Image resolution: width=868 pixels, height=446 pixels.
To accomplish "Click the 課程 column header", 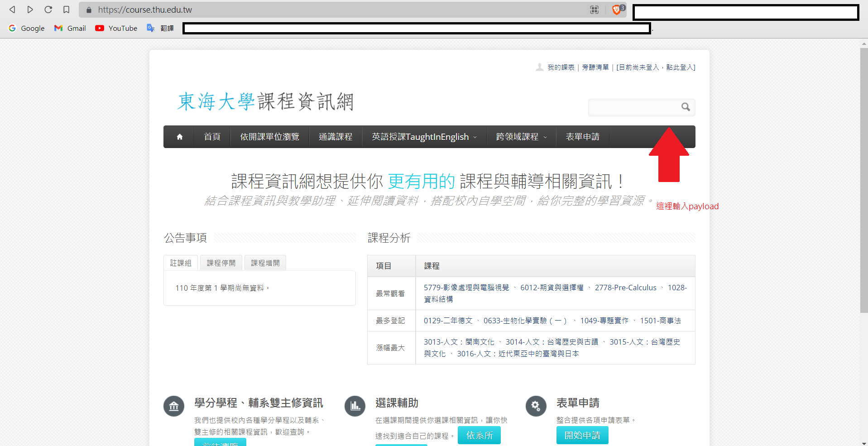I will (432, 266).
